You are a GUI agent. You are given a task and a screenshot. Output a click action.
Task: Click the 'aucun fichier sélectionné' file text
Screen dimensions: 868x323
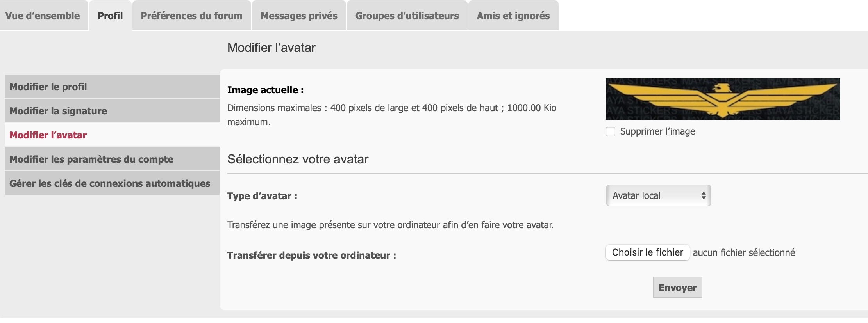coord(744,252)
